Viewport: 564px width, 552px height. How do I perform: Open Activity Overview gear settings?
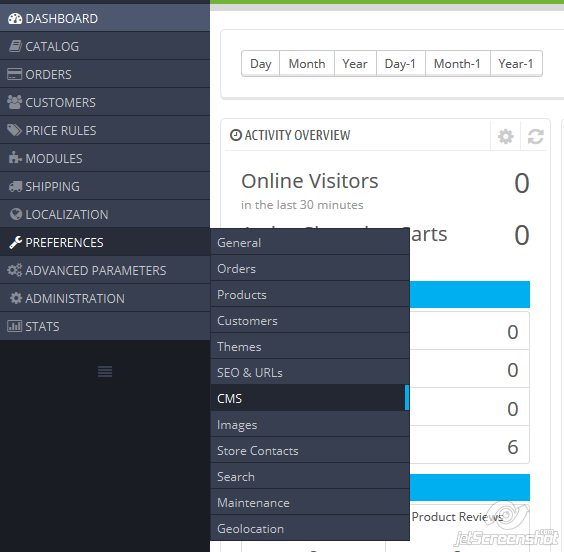505,136
